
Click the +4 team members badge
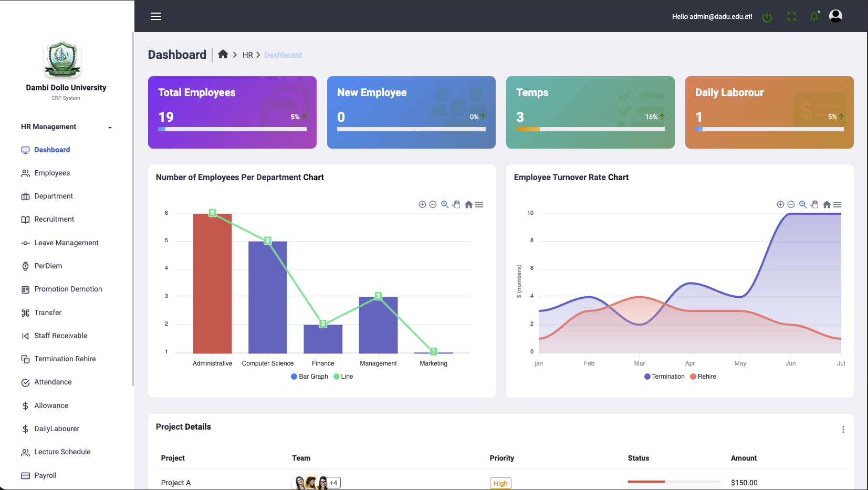click(333, 483)
